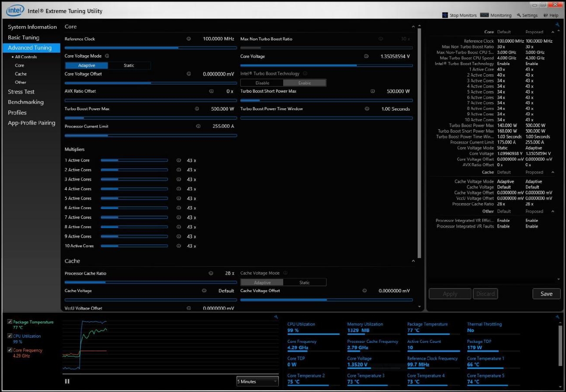Click info icon for Core Voltage value
Image resolution: width=566 pixels, height=392 pixels.
[x=366, y=56]
